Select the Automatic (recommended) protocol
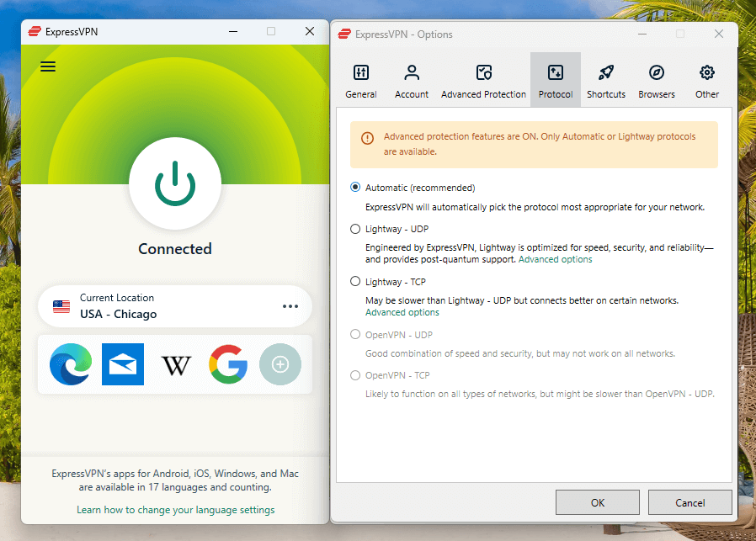The image size is (756, 541). [355, 188]
